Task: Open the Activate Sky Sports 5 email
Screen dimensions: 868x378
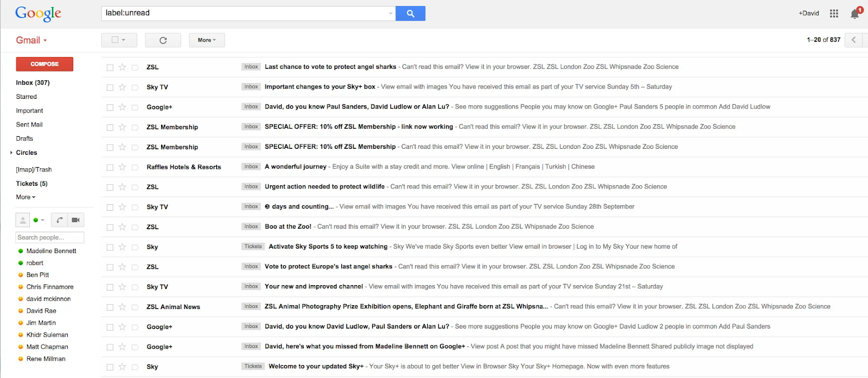Action: coord(484,247)
